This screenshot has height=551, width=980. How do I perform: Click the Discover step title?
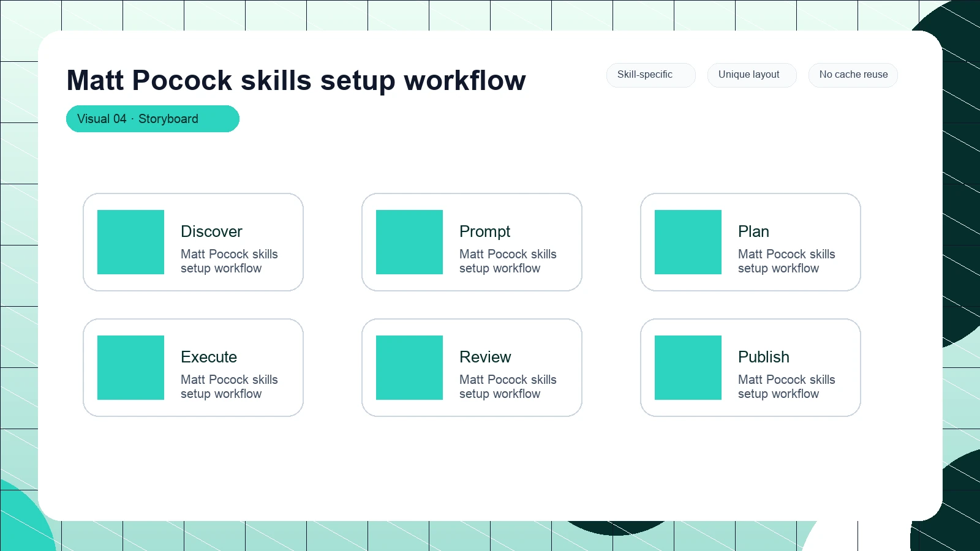point(211,231)
